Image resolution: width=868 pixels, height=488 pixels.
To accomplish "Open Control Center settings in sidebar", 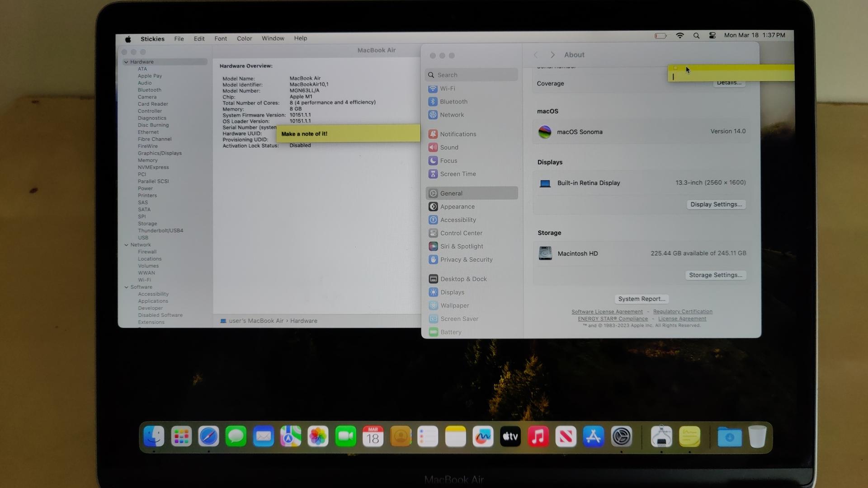I will pyautogui.click(x=461, y=233).
